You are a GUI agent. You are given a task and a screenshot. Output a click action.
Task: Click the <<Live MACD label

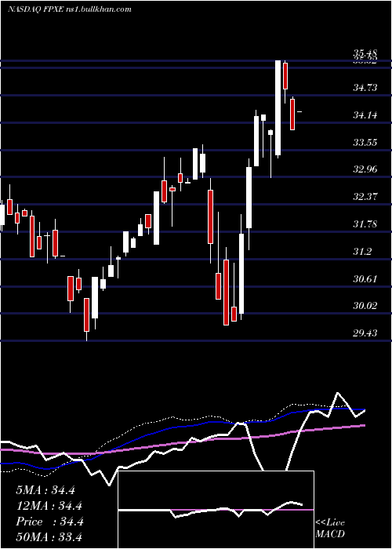(330, 528)
